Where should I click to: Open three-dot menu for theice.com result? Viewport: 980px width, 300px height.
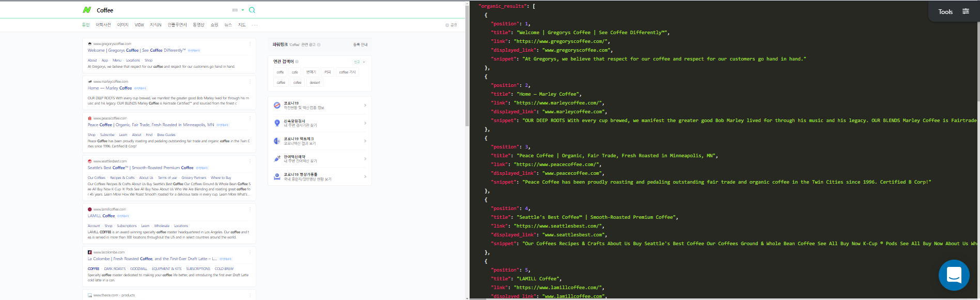(x=250, y=295)
